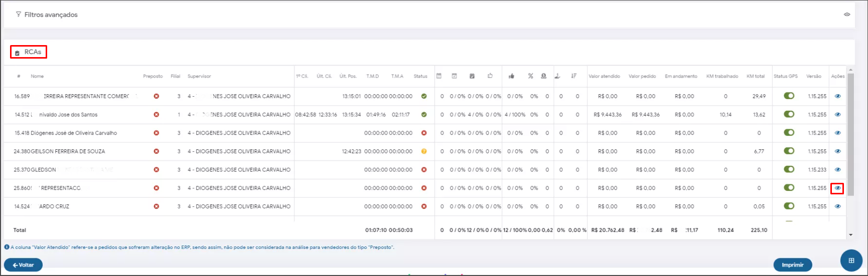Expand the Filtros avançados panel

point(51,15)
